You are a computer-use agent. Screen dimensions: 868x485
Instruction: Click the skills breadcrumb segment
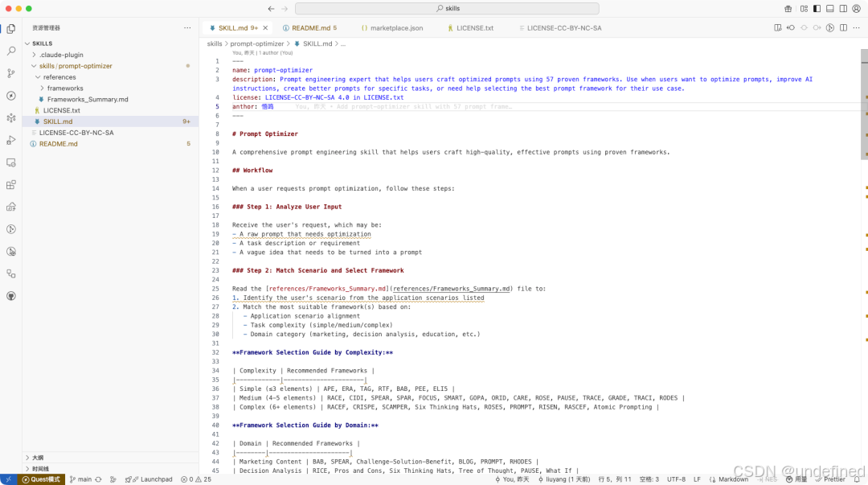click(x=215, y=43)
